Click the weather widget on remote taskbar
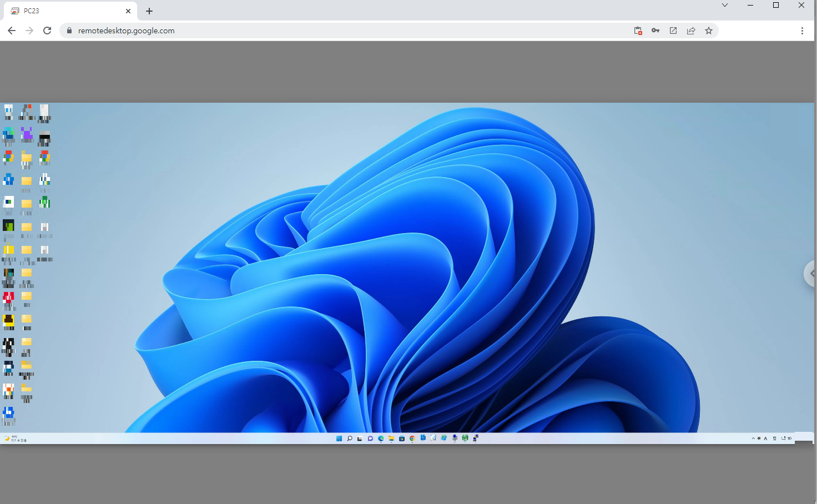 tap(15, 439)
